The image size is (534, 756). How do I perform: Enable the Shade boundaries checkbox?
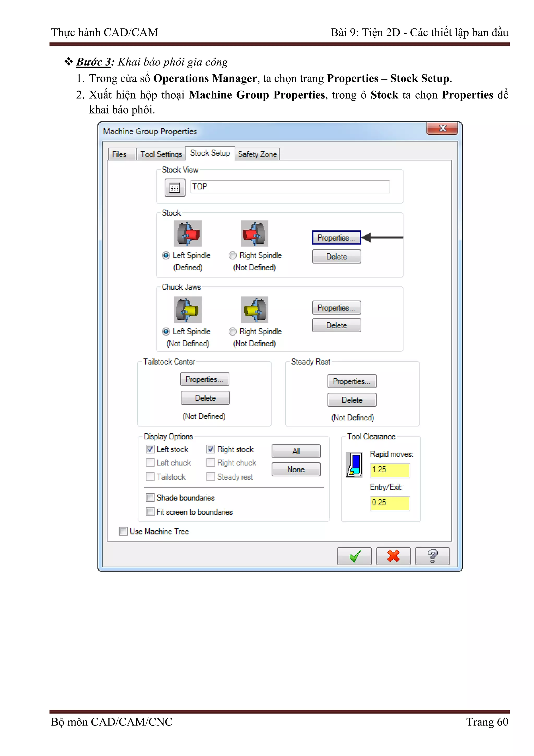(x=150, y=498)
